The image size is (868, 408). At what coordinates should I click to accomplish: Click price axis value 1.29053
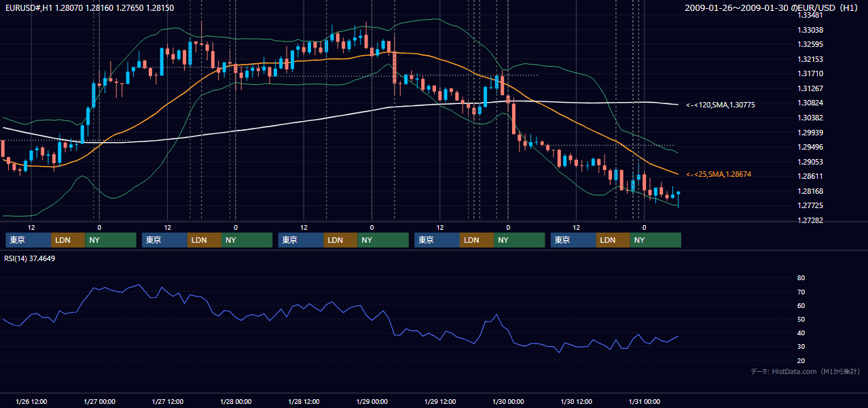(x=810, y=162)
